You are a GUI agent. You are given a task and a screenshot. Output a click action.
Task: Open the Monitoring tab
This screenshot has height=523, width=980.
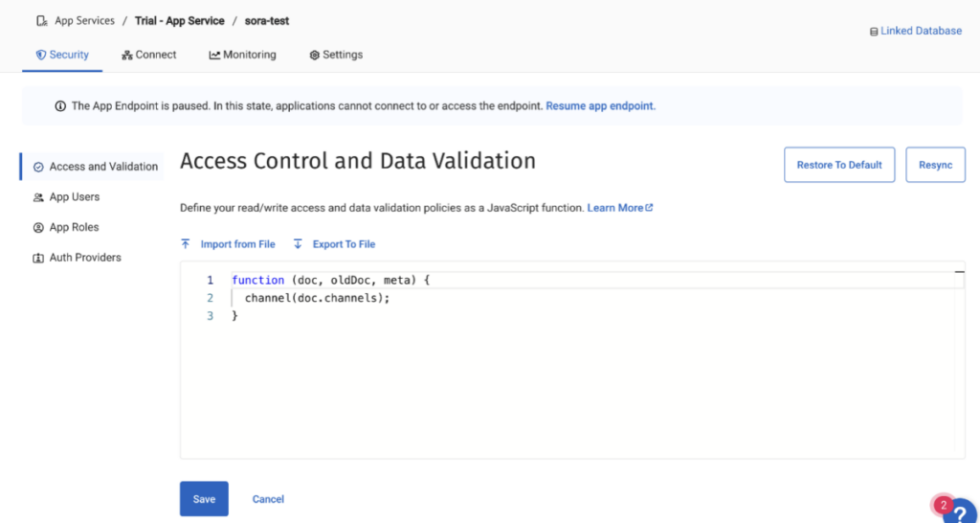(242, 55)
